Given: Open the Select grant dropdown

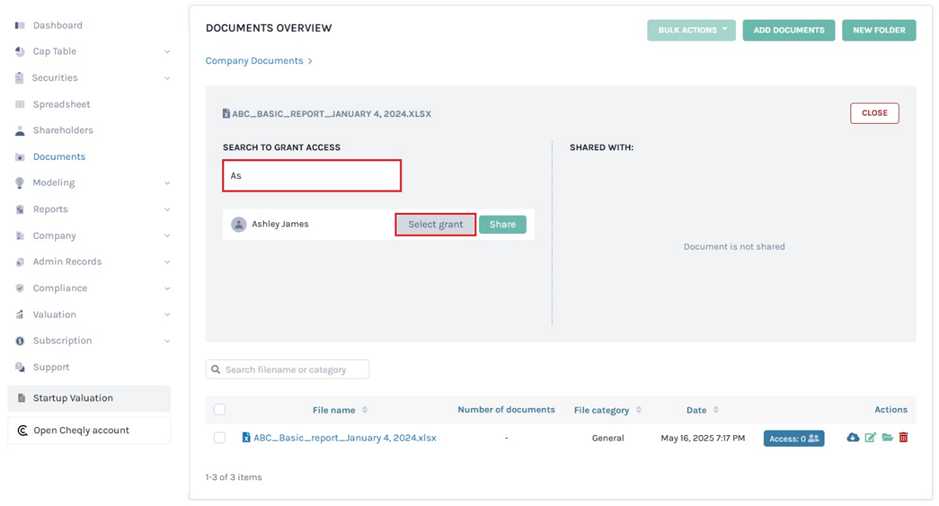Looking at the screenshot, I should (x=435, y=225).
